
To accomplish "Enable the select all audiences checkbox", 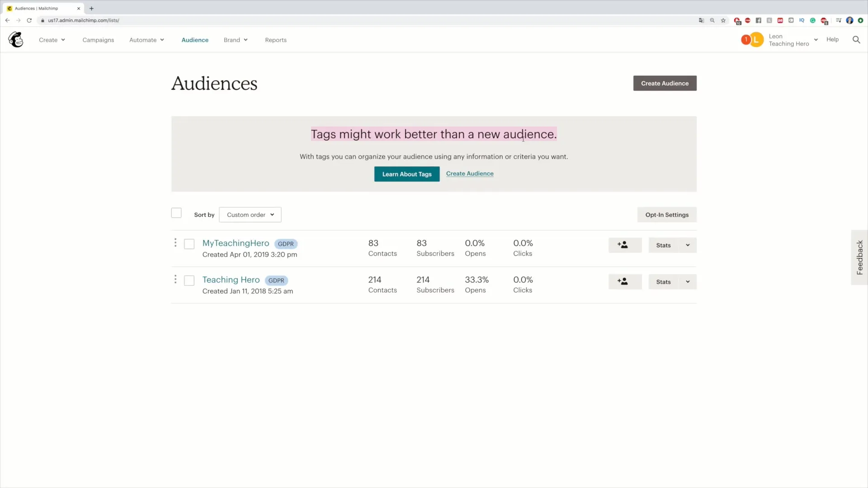I will (176, 213).
